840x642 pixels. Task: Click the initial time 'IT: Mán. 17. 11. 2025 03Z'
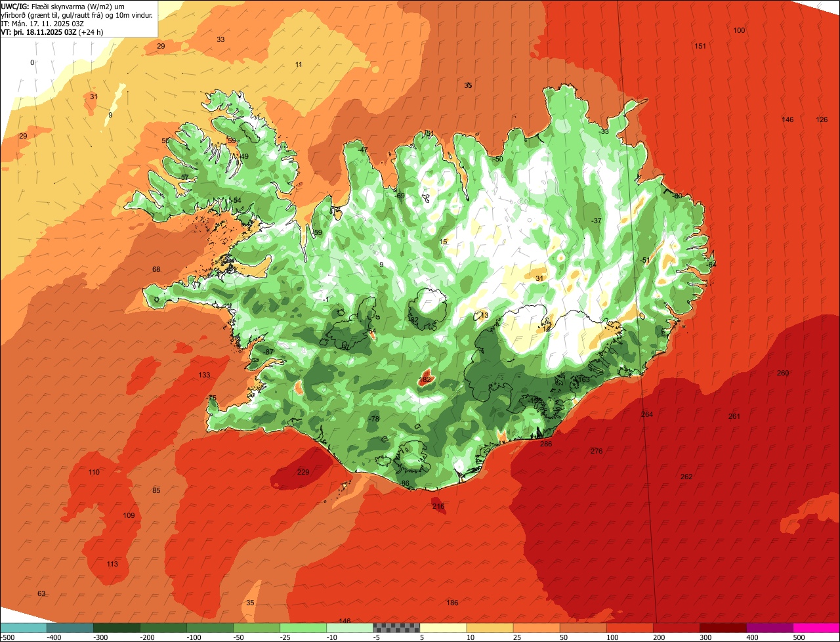42,23
